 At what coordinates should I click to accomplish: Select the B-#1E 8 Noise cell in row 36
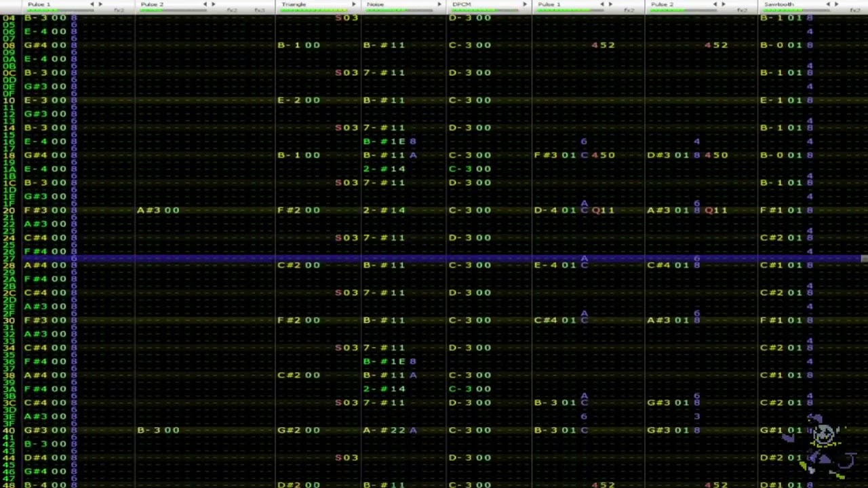(390, 361)
